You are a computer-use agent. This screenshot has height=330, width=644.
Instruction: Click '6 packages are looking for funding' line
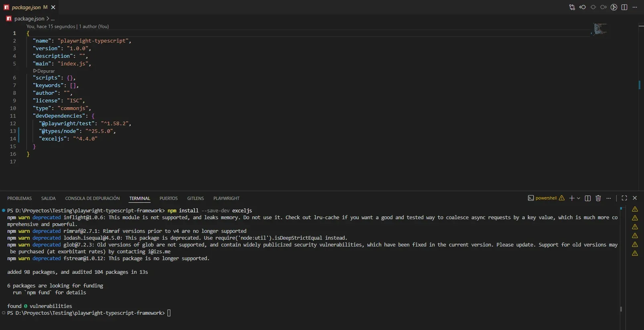click(x=55, y=285)
